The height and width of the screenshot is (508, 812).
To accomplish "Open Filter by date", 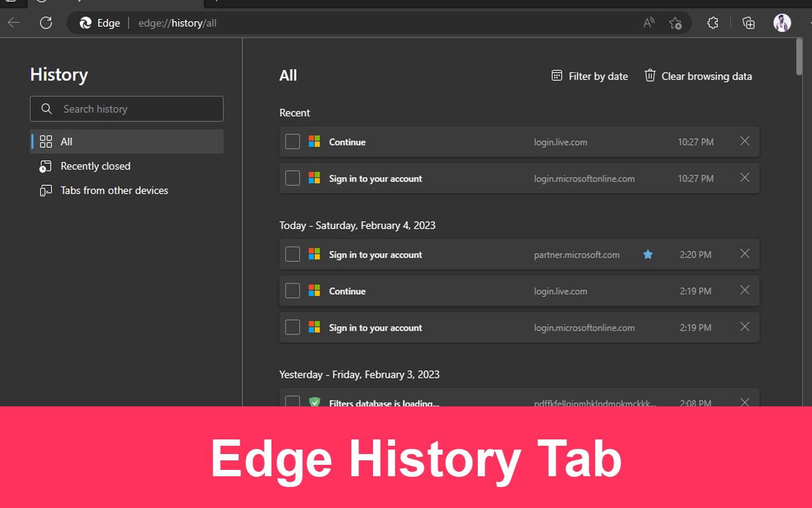I will pyautogui.click(x=589, y=76).
